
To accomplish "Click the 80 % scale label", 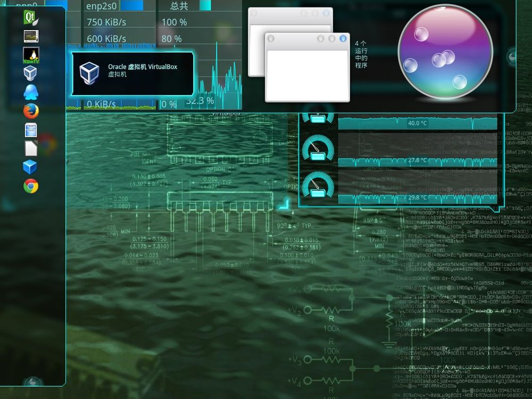I will 171,39.
